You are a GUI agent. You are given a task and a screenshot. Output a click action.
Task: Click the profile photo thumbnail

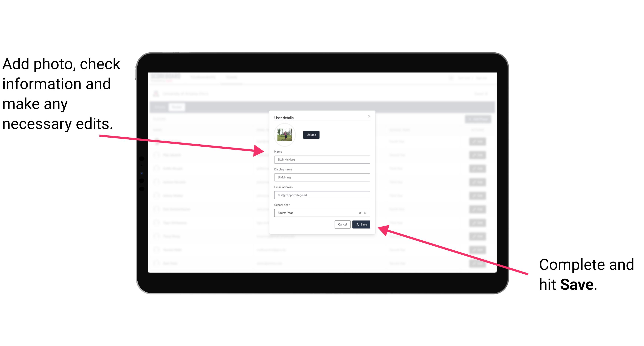[x=285, y=134]
